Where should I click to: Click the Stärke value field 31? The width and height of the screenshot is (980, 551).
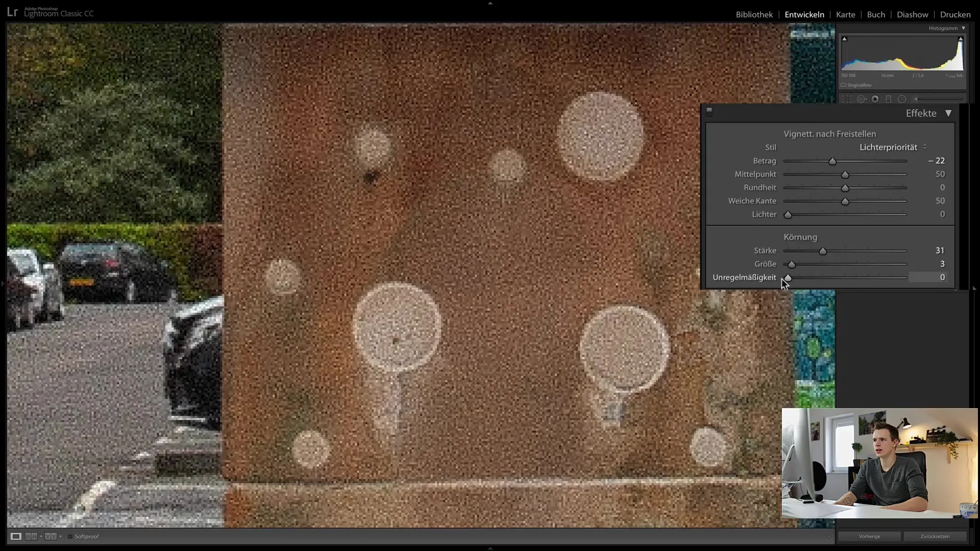pos(940,251)
